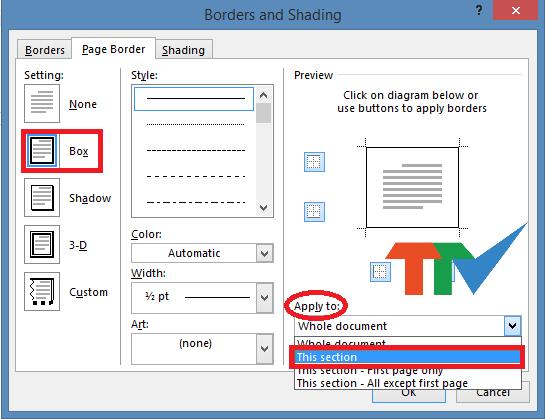Select "This section" in Apply to list
Screen dimensions: 545x419
pos(407,357)
